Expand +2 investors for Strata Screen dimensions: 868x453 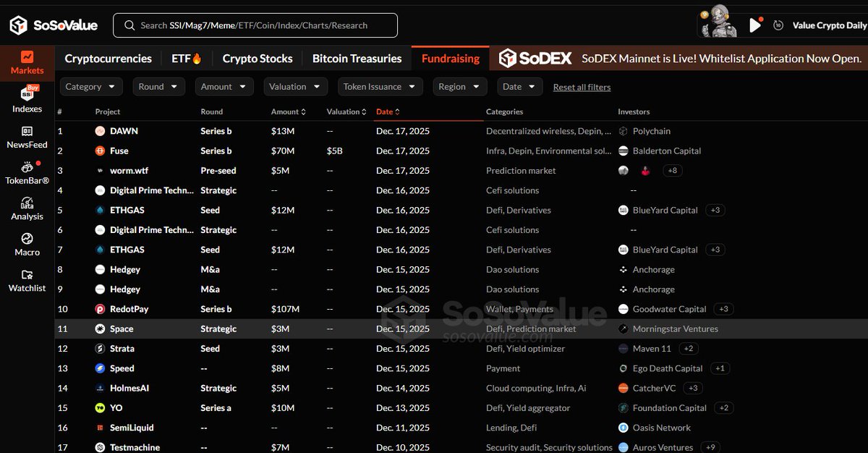(689, 349)
